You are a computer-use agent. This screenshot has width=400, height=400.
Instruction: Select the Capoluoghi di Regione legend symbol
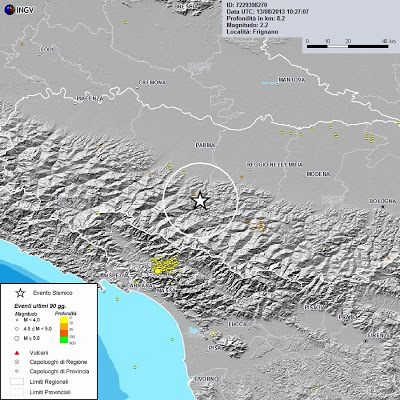coord(17,362)
